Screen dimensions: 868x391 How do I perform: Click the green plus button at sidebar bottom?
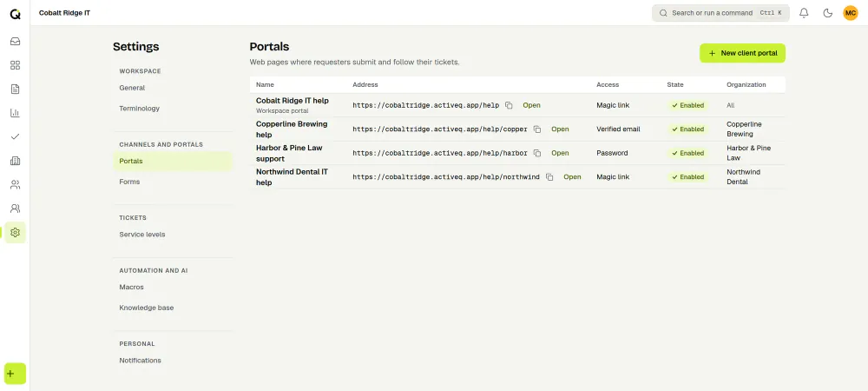coord(15,374)
